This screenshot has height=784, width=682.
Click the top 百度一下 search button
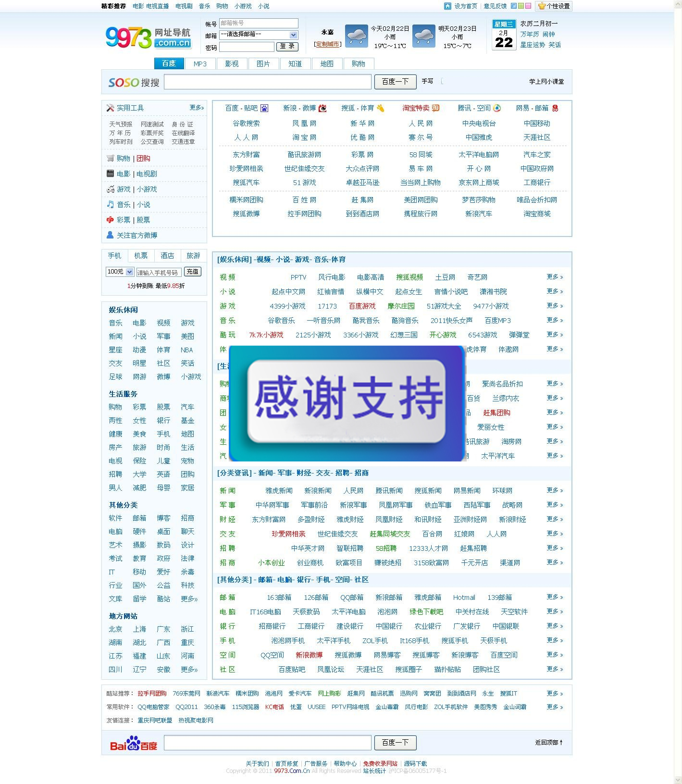tap(395, 82)
